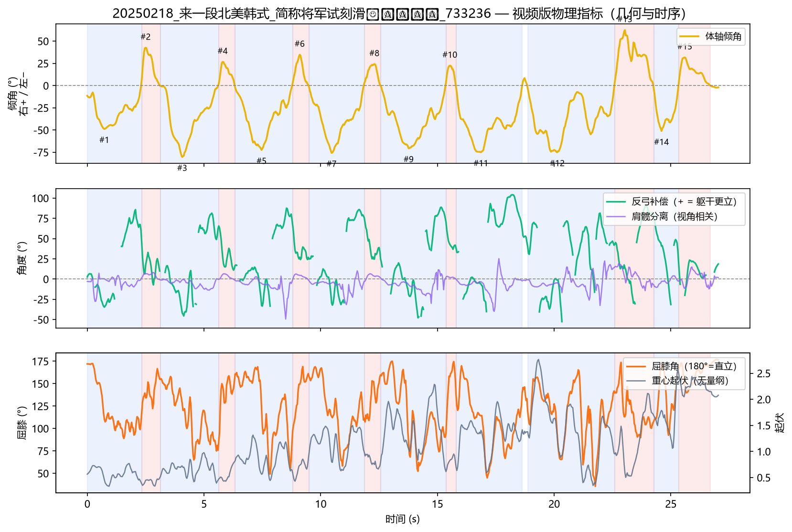The height and width of the screenshot is (532, 792).
Task: Select the 50 tick on the 倾角 axis
Action: (43, 42)
